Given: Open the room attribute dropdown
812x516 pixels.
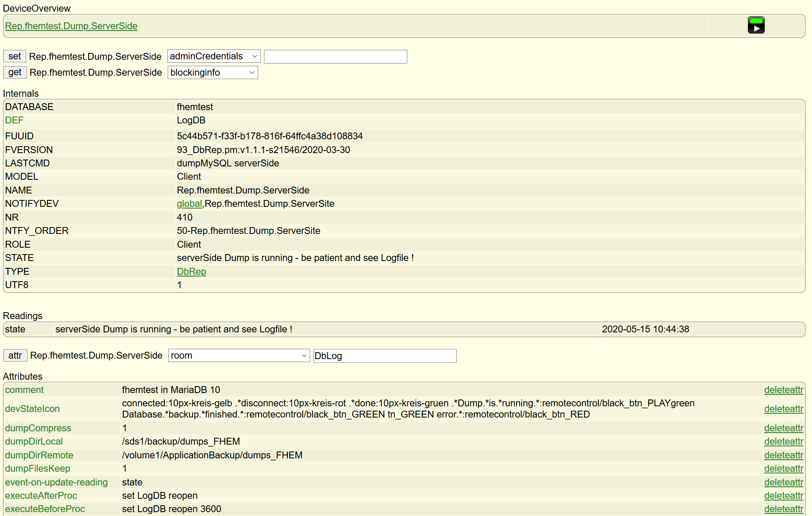Looking at the screenshot, I should [238, 356].
